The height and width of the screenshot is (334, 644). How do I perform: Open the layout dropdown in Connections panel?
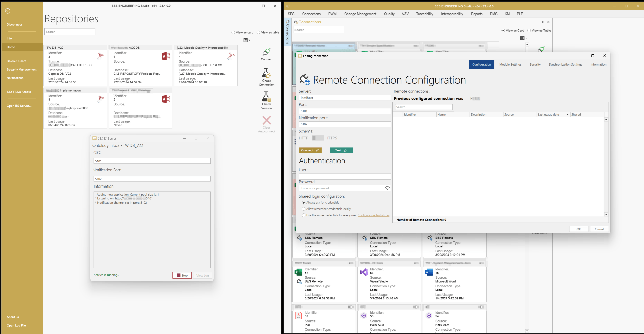(x=524, y=38)
